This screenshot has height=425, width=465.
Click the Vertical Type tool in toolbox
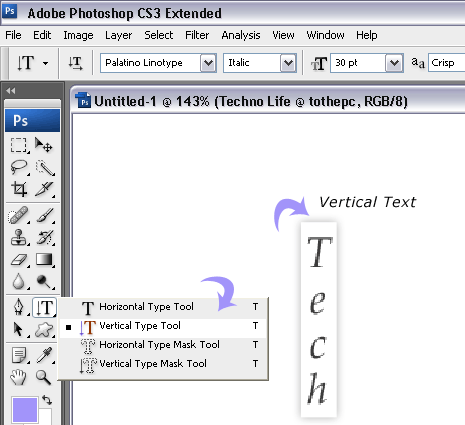point(44,307)
